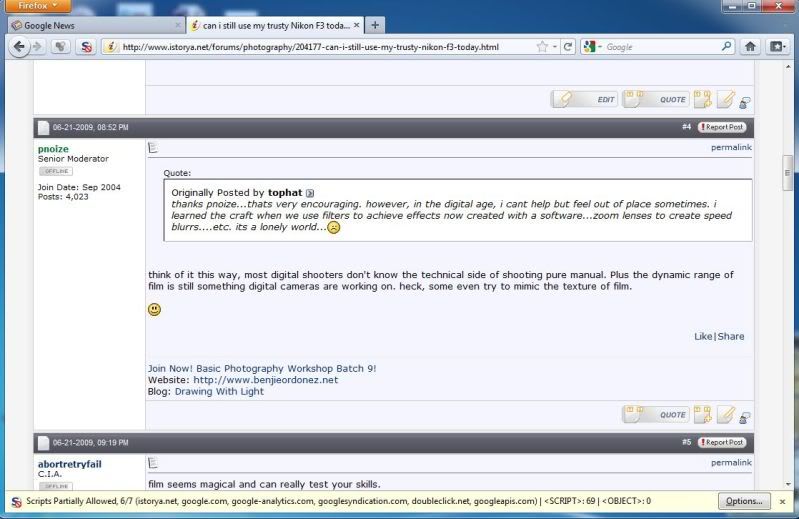
Task: Open the bookmarks dropdown at toolbar's right end
Action: [777, 46]
